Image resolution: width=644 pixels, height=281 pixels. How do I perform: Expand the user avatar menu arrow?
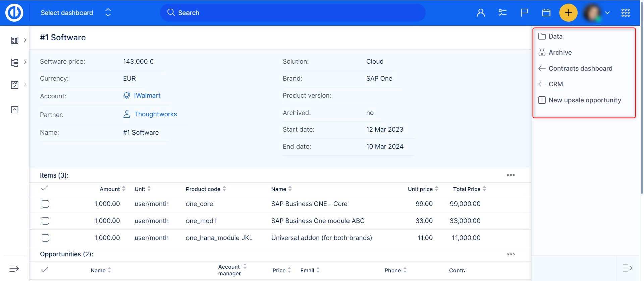607,13
